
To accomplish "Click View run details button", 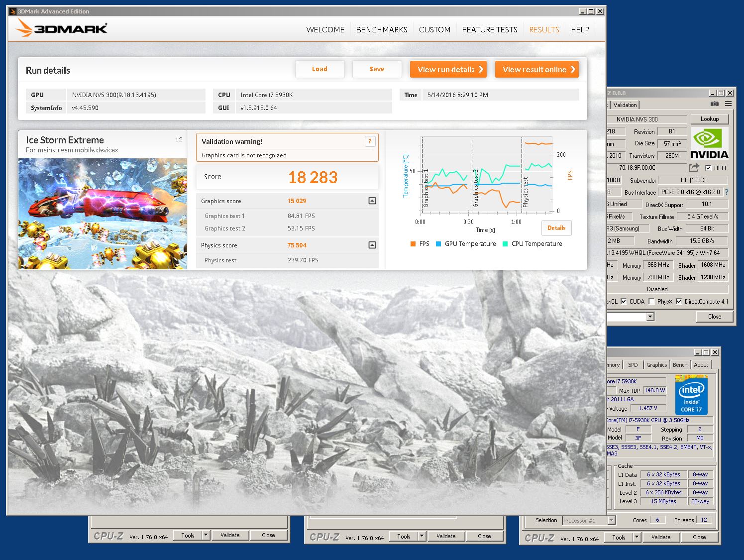I will coord(448,69).
